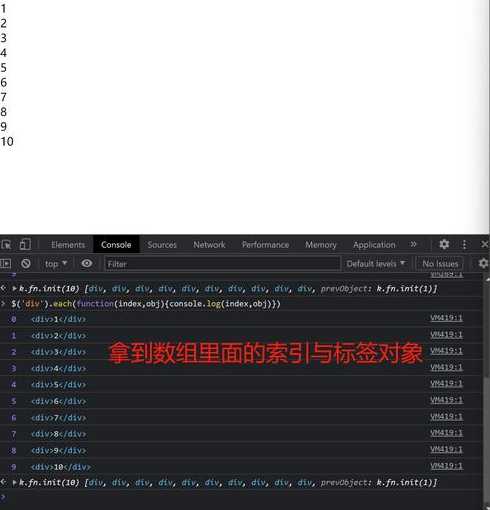Click the $('div').each command line
The width and height of the screenshot is (490, 510).
pyautogui.click(x=146, y=304)
